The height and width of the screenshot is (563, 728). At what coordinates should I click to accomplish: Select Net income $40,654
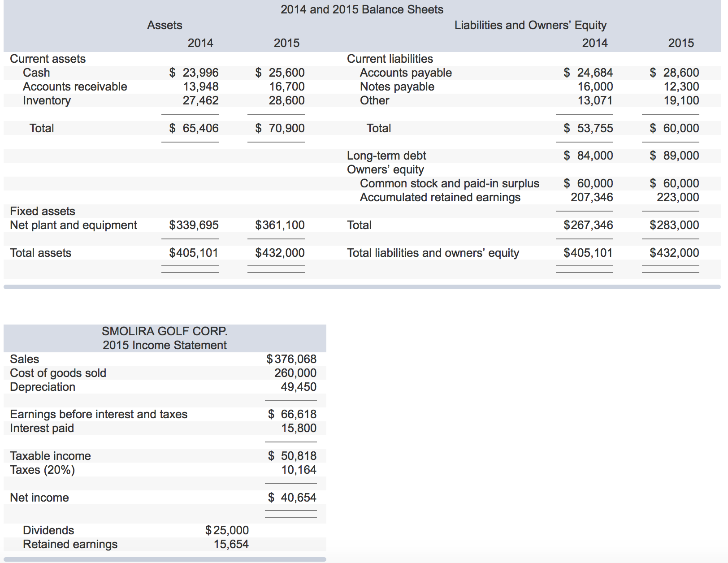(x=292, y=498)
